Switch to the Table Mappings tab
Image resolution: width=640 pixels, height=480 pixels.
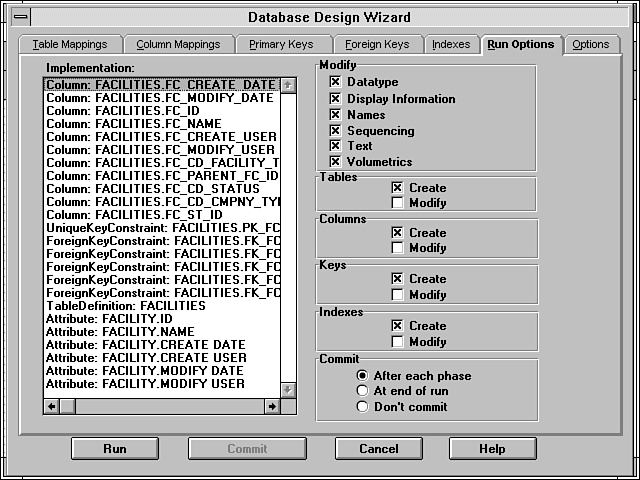[x=69, y=45]
